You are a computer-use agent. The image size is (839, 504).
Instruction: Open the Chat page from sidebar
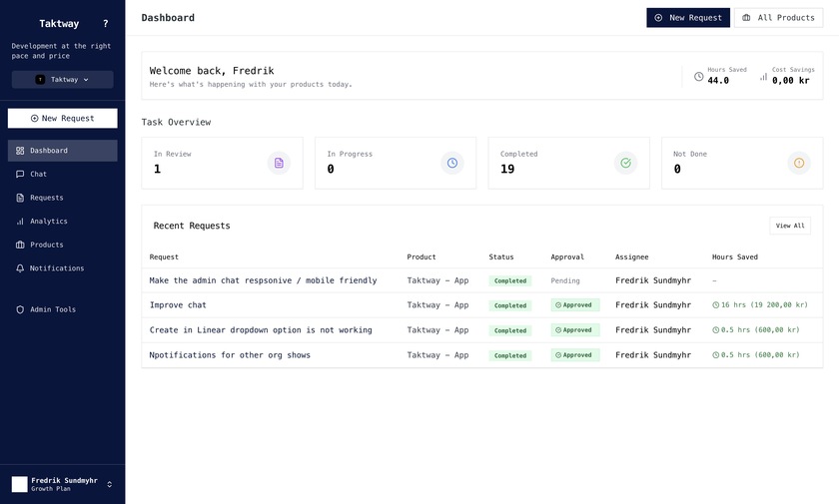[x=38, y=174]
